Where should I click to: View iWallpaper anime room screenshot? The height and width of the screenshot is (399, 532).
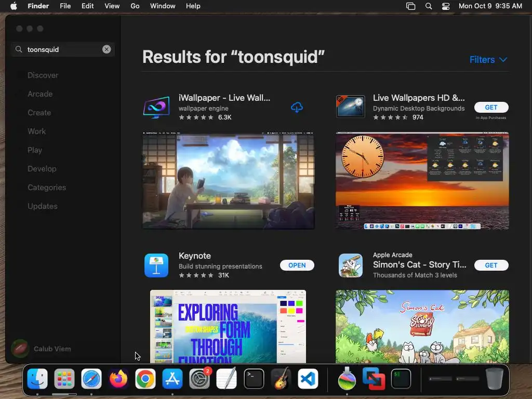[x=229, y=180]
